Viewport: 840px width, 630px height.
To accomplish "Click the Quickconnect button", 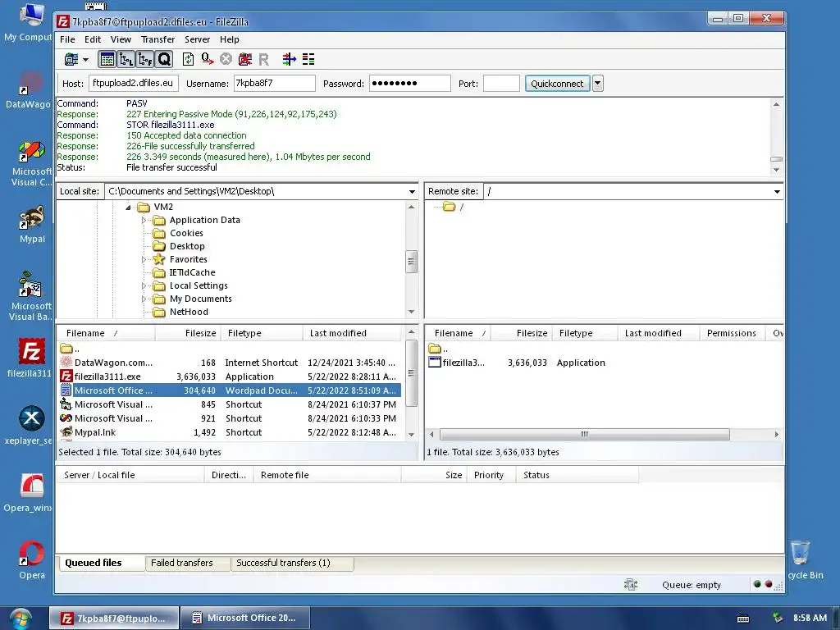I will click(x=557, y=83).
